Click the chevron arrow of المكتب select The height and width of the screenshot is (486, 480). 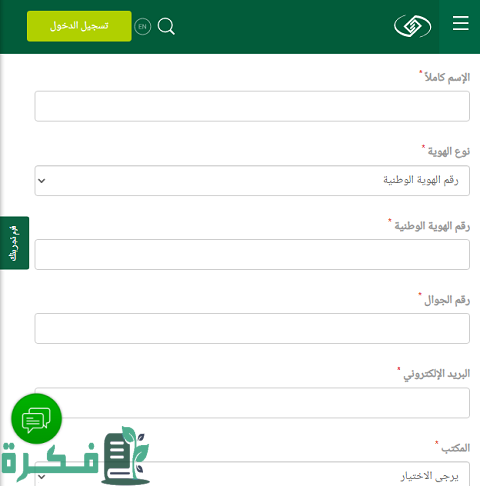(x=42, y=477)
